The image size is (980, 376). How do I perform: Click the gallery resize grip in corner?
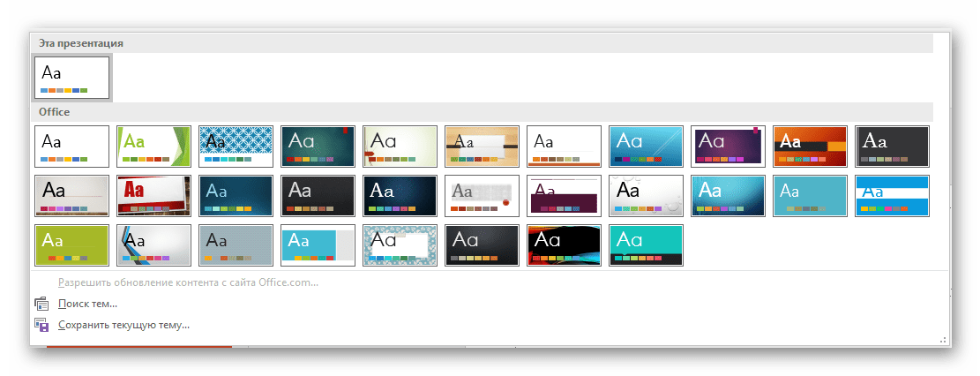[945, 340]
